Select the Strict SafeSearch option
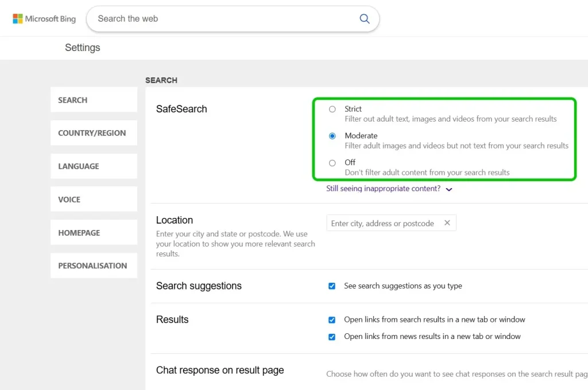This screenshot has width=588, height=390. click(332, 109)
